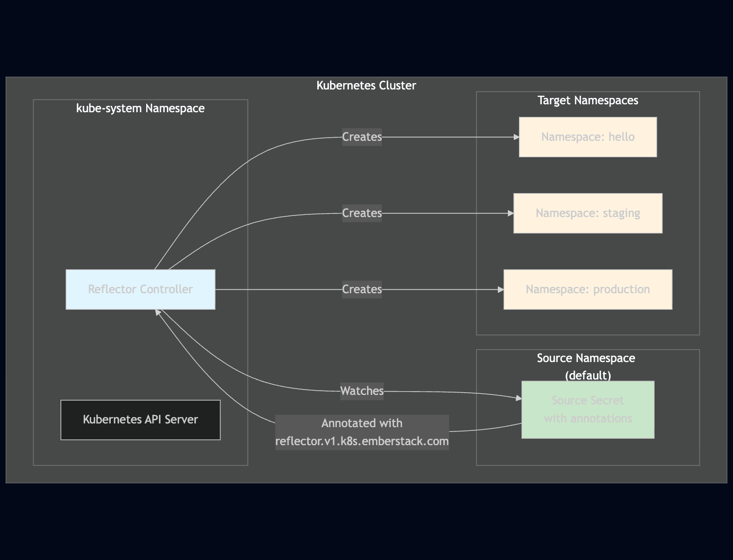This screenshot has height=560, width=733.
Task: Click the Creates label leading to Namespace: staging
Action: [362, 213]
